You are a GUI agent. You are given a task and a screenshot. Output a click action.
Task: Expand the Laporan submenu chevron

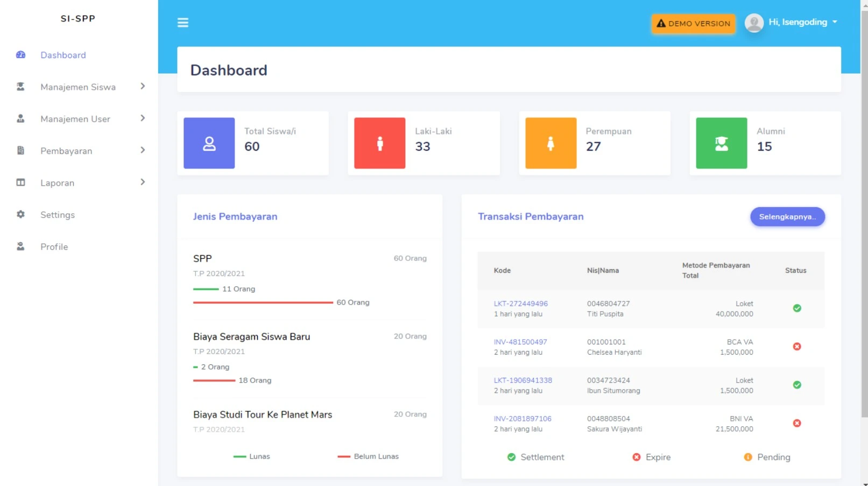(x=143, y=182)
